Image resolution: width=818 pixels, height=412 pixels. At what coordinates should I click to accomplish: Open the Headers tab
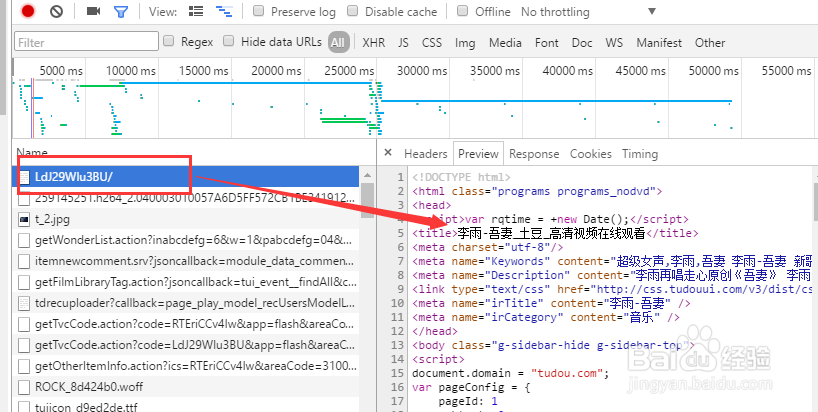[426, 154]
